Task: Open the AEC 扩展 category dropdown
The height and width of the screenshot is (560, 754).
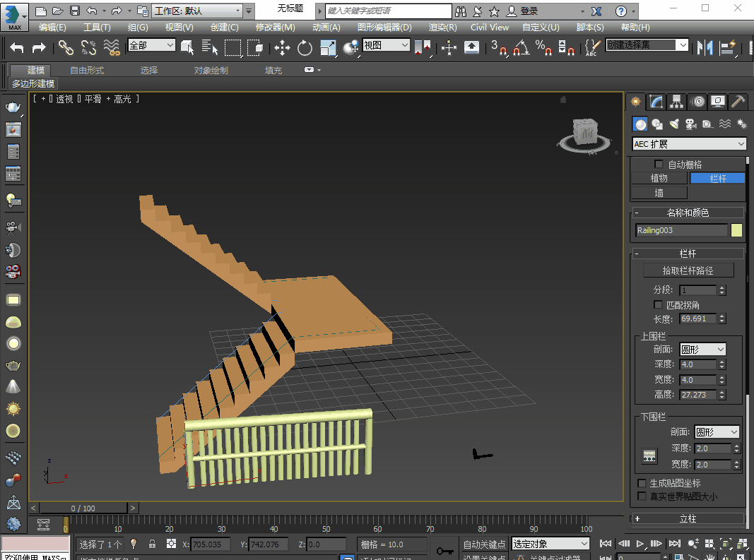Action: 689,144
